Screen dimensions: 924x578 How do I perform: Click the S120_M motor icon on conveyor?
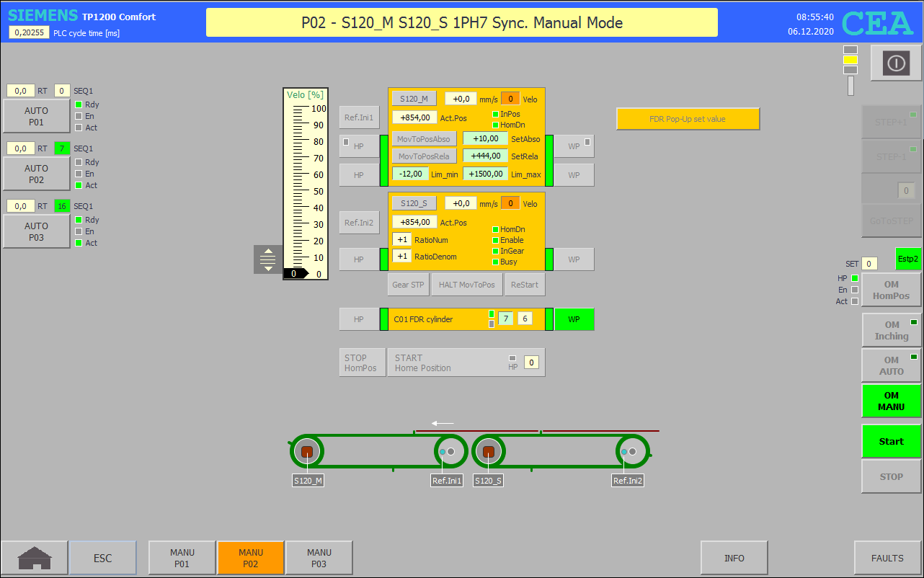(x=307, y=452)
